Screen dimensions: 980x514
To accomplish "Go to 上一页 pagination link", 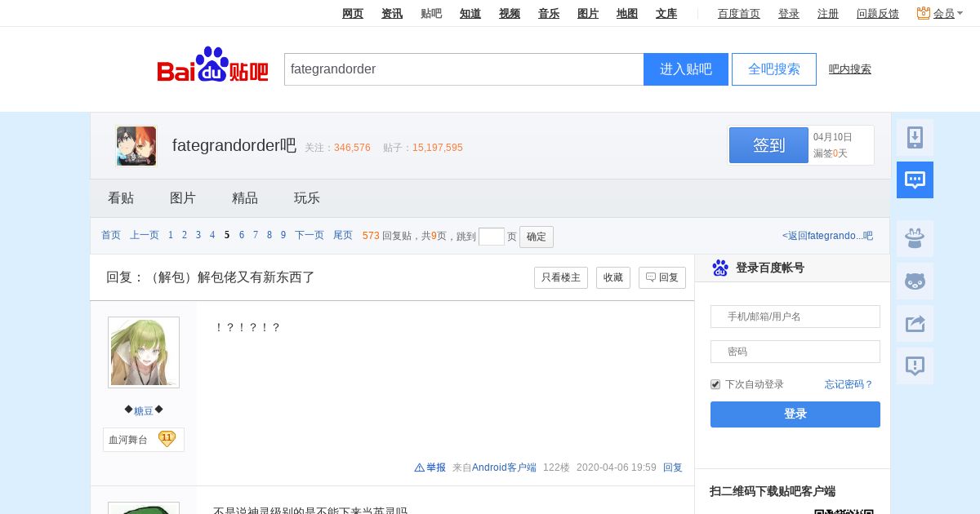I will [145, 236].
